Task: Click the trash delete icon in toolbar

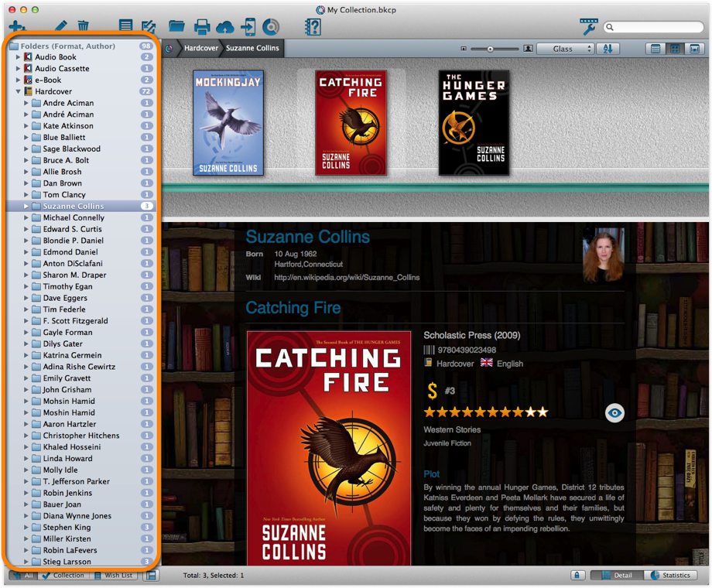Action: [83, 26]
